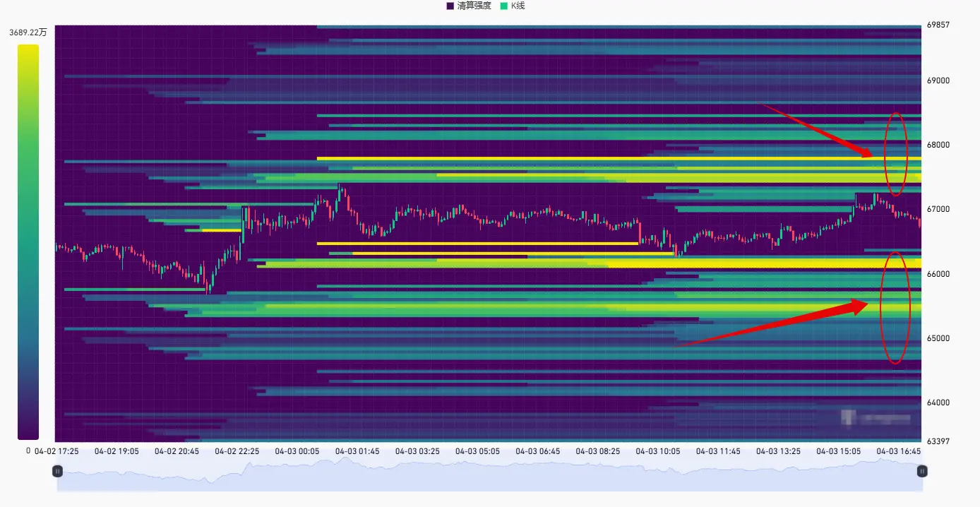Click the 69857 price axis label
This screenshot has width=980, height=507.
coord(938,25)
